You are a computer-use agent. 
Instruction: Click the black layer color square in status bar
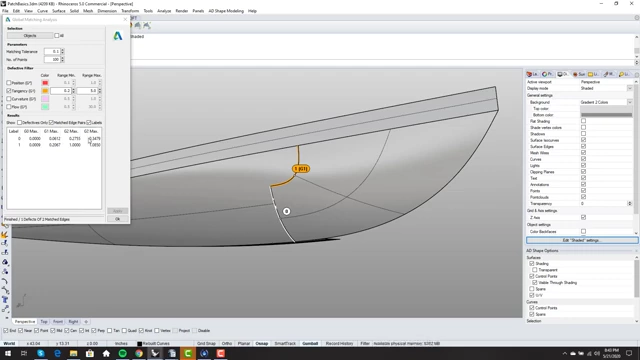click(140, 344)
